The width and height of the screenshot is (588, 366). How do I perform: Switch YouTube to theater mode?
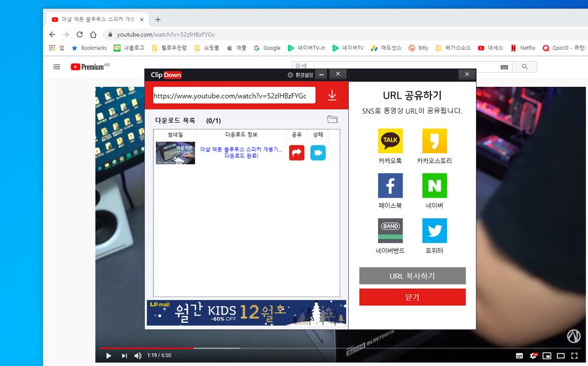(x=561, y=356)
